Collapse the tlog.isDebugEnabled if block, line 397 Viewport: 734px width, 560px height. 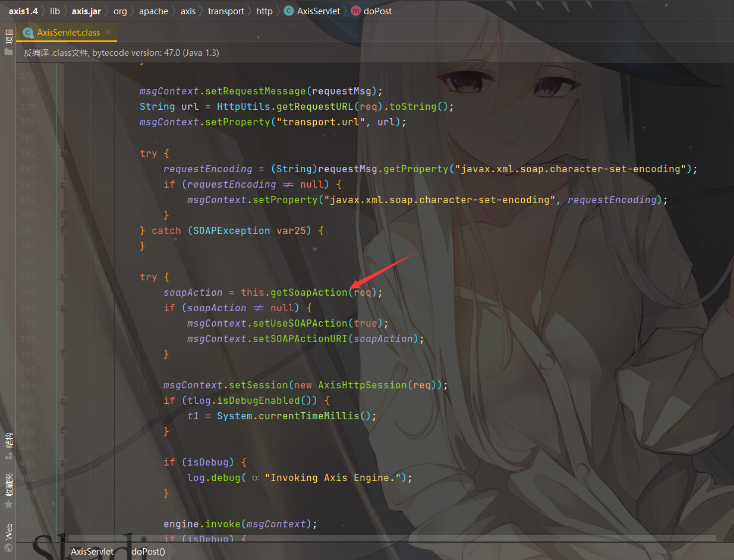pos(63,400)
